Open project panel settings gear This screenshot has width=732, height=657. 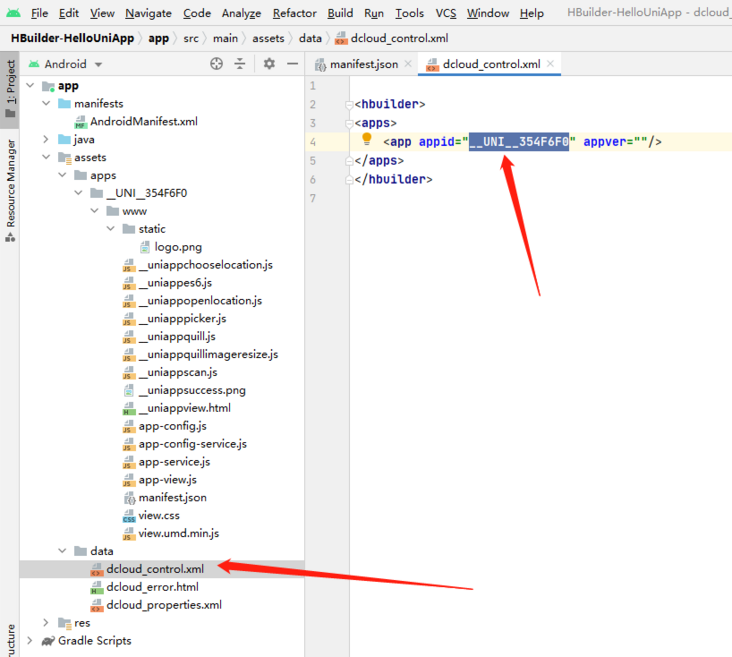coord(269,64)
